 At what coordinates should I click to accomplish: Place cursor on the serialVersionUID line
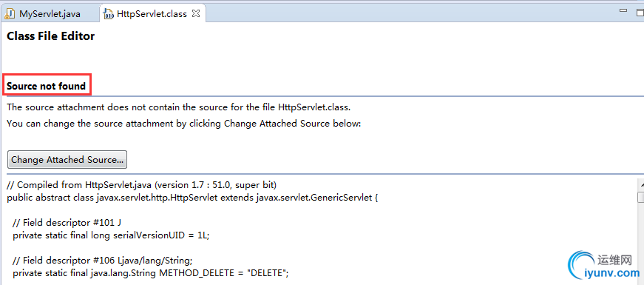click(112, 235)
